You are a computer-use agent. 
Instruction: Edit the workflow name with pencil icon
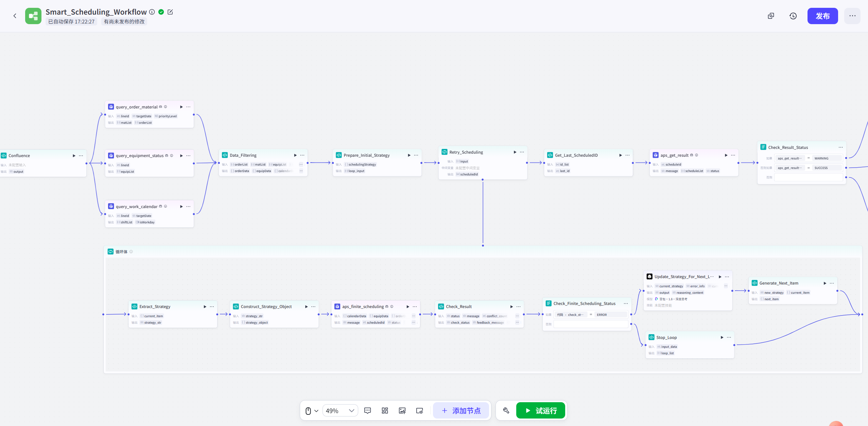(x=170, y=12)
